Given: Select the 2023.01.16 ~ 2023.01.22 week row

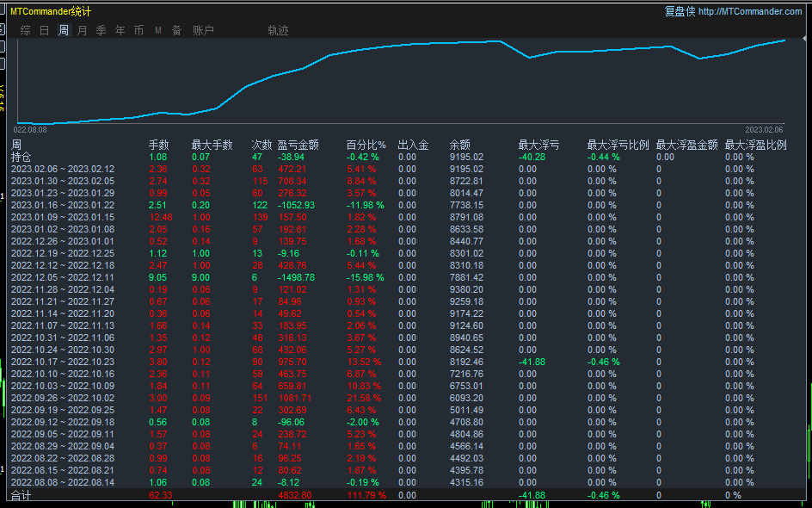Looking at the screenshot, I should point(62,206).
